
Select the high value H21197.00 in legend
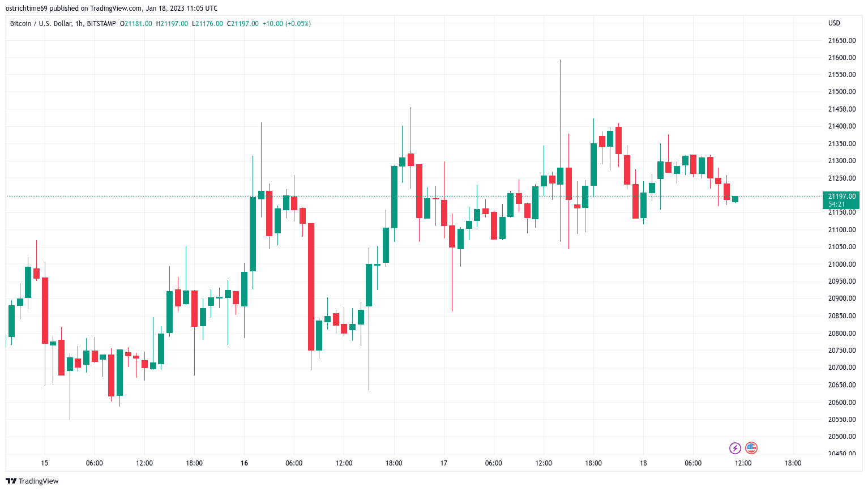point(172,24)
